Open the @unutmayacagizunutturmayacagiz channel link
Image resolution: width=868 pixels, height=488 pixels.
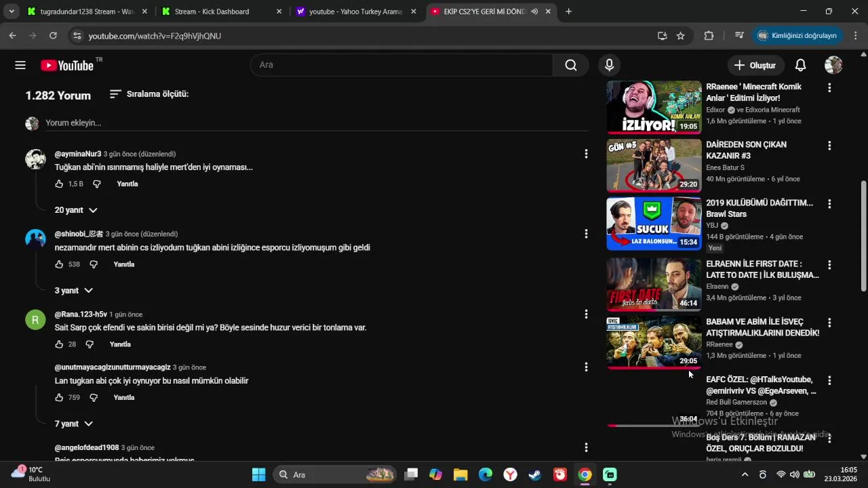(113, 367)
